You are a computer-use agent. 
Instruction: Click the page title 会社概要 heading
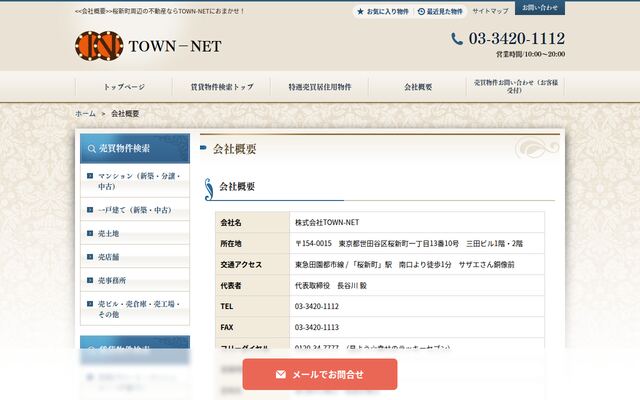point(234,149)
